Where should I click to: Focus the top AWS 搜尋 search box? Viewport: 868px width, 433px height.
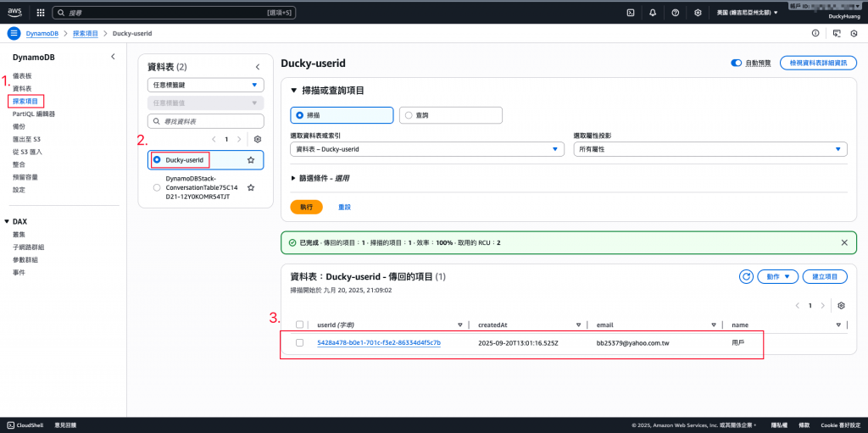pos(175,12)
